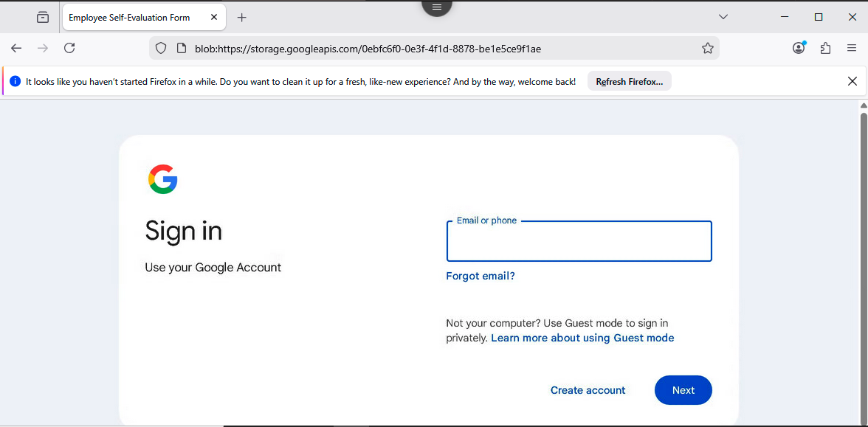This screenshot has width=868, height=427.
Task: Bookmark this page with the star
Action: [708, 47]
